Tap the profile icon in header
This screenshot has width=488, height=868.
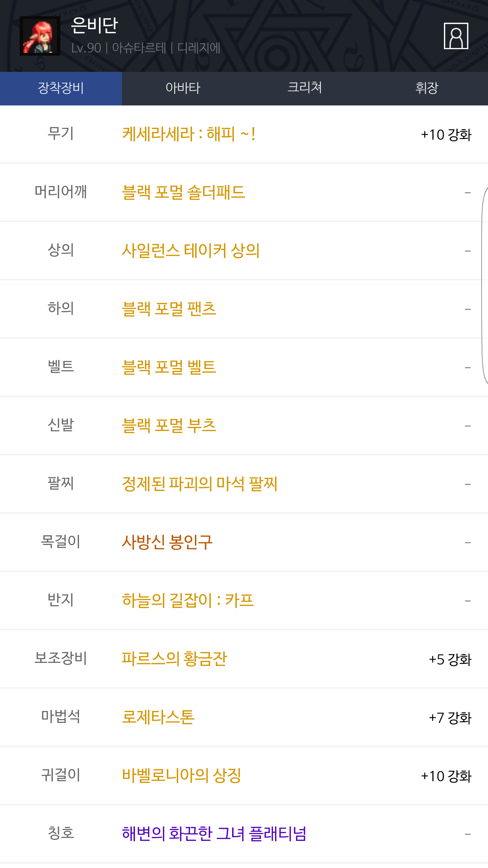pos(456,36)
